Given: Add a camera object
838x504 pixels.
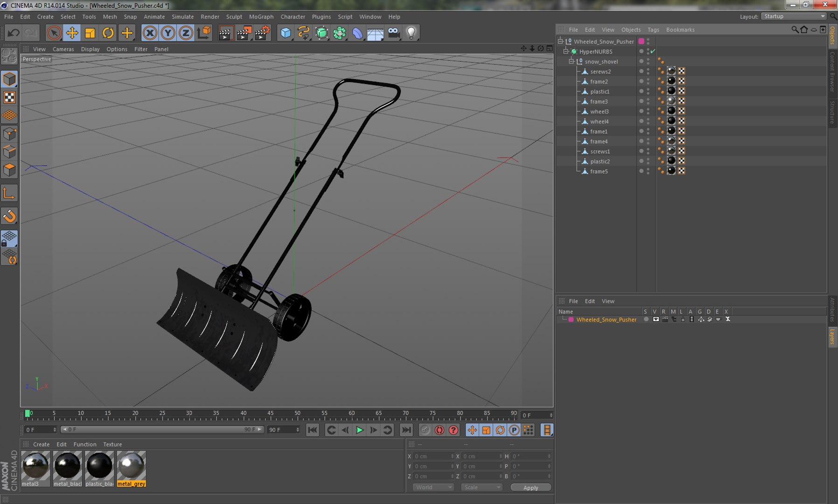Looking at the screenshot, I should click(394, 33).
